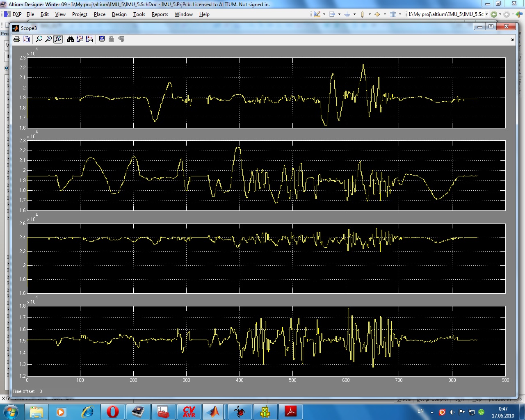The height and width of the screenshot is (420, 525).
Task: Click the Autoscale binoculars icon
Action: coord(71,39)
